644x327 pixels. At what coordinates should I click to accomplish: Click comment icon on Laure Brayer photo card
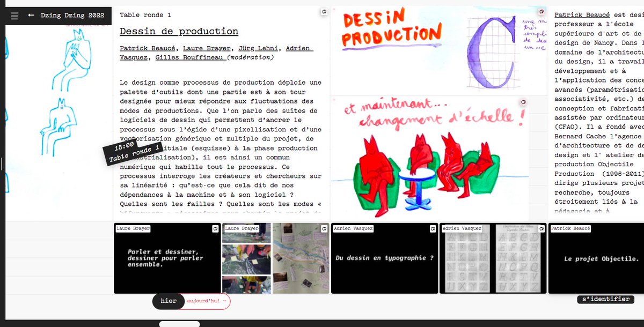click(x=324, y=228)
